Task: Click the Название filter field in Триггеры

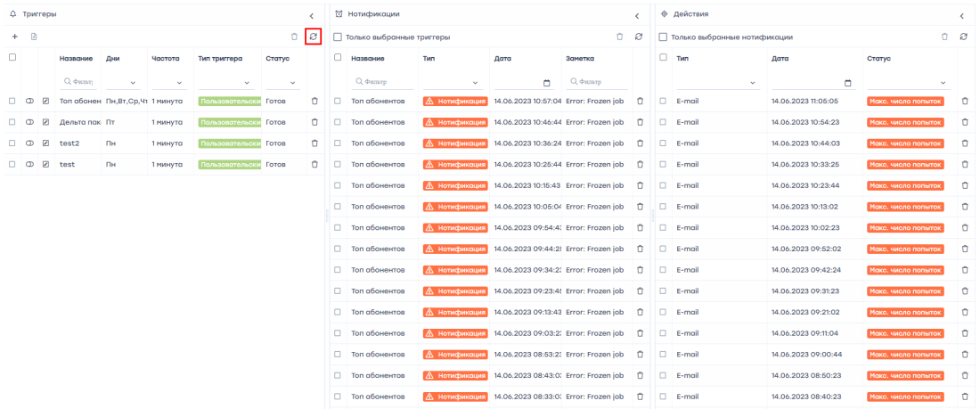Action: [78, 82]
